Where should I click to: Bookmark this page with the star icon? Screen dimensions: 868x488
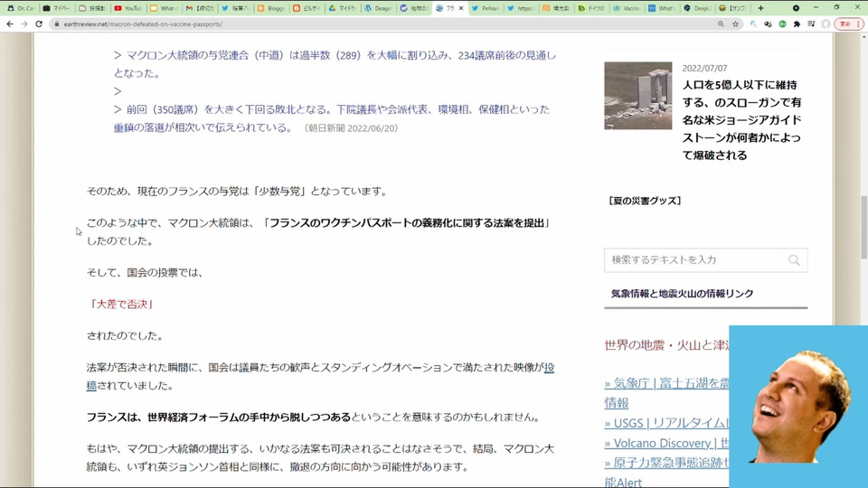click(x=736, y=23)
